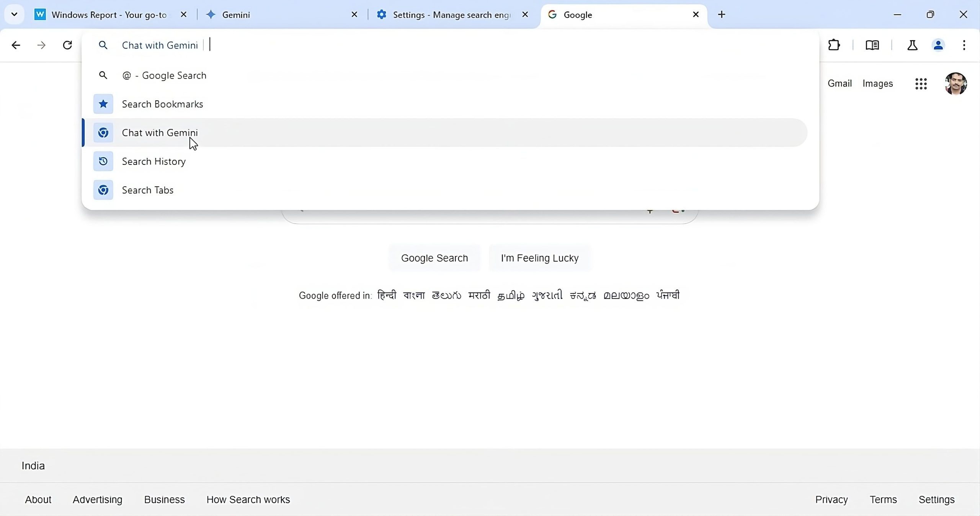Switch Google language to ગુજરાતી
The image size is (980, 516).
click(547, 295)
